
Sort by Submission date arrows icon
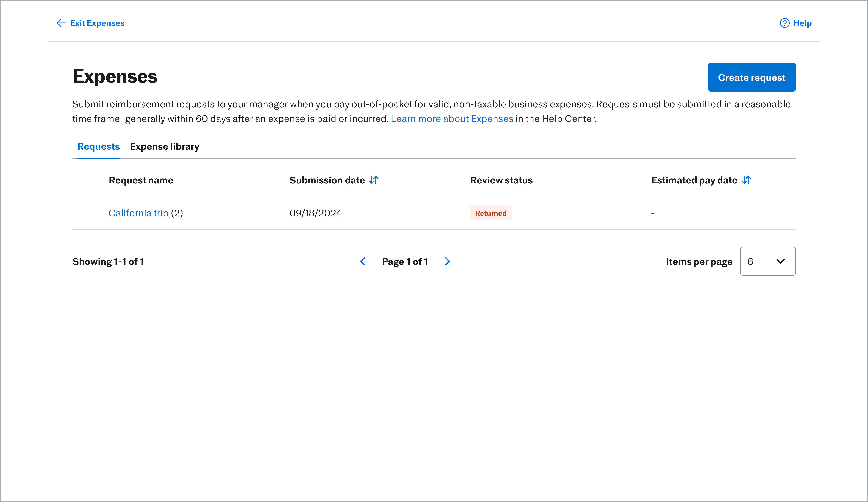click(x=374, y=180)
